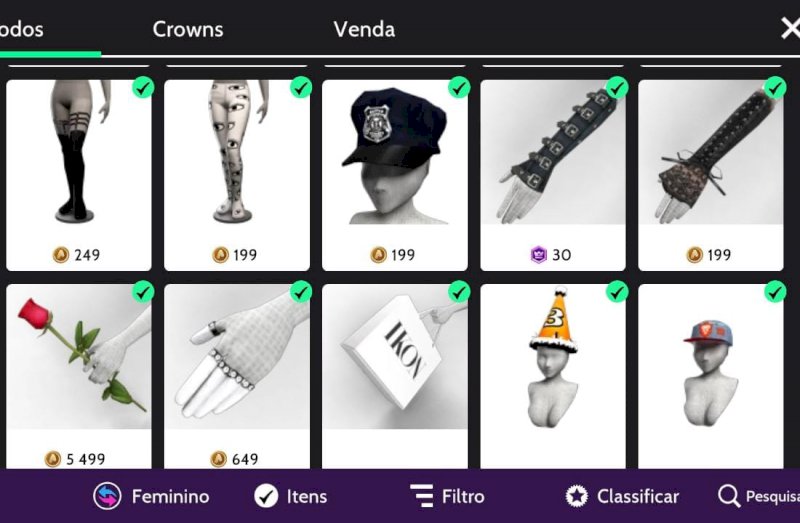
Task: Open search with the magnifier icon
Action: [x=729, y=496]
